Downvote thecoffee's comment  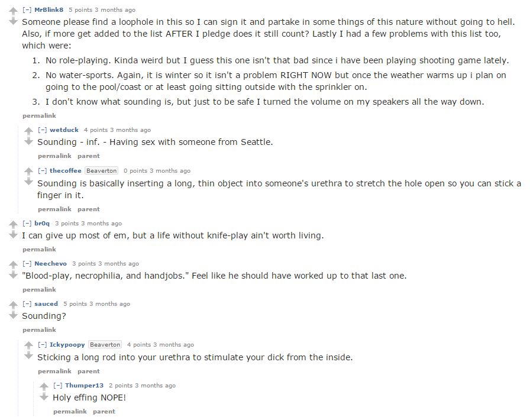pyautogui.click(x=29, y=182)
